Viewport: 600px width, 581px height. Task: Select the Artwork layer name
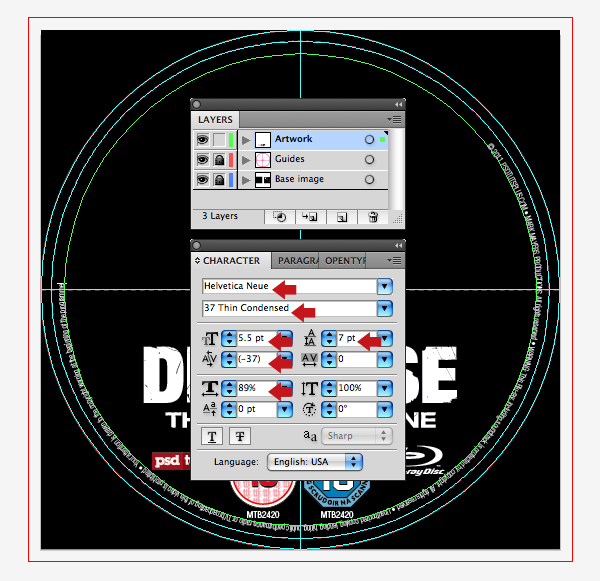point(293,139)
